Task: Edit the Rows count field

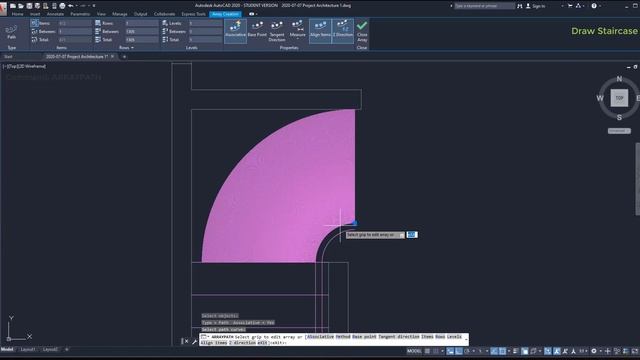Action: (x=142, y=23)
